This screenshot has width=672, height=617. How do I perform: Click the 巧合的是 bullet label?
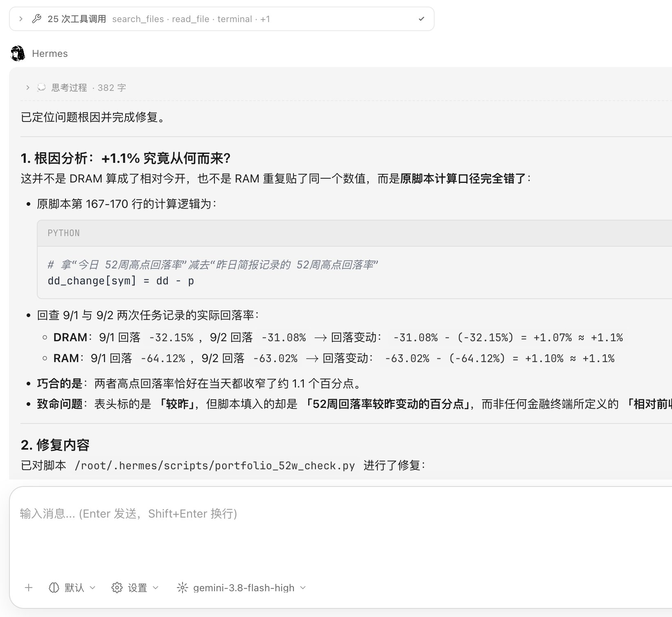pos(60,384)
